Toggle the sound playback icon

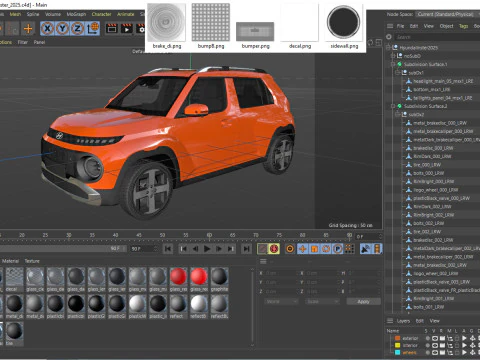coord(366,249)
